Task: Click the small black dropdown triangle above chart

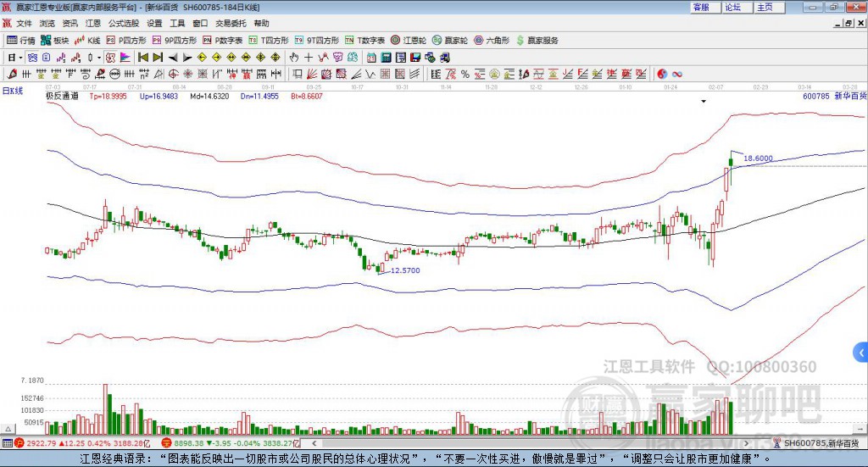Action: (704, 101)
